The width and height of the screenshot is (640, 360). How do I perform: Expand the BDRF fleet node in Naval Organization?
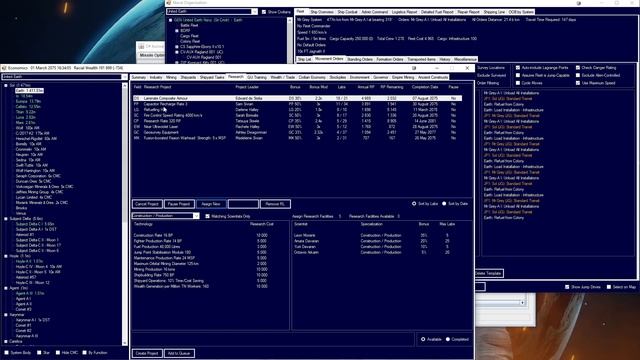click(177, 31)
